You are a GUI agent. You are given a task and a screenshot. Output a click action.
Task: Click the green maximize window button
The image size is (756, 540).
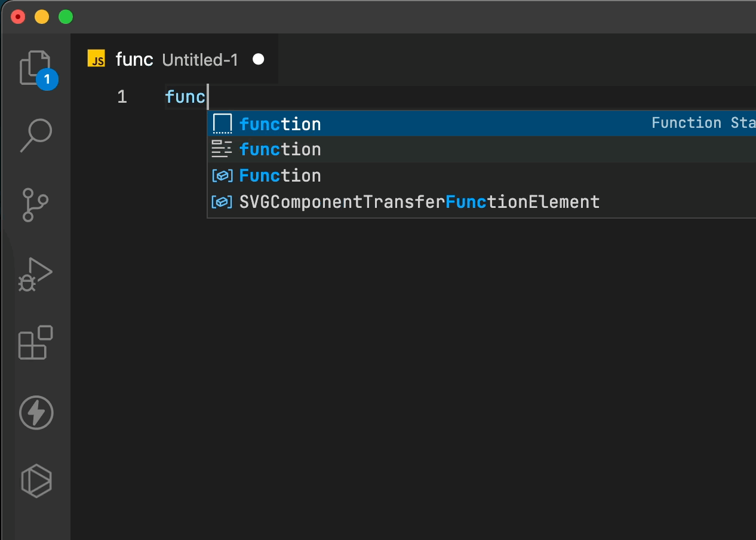(66, 17)
